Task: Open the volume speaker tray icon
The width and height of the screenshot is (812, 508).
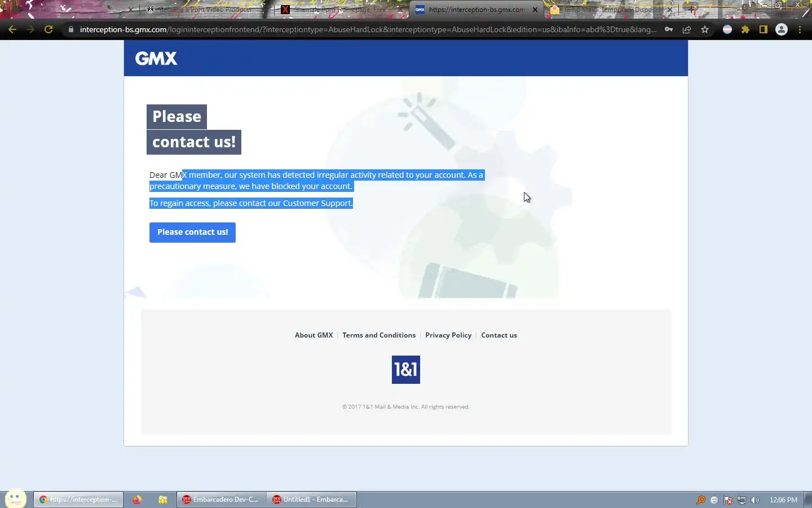Action: click(755, 500)
